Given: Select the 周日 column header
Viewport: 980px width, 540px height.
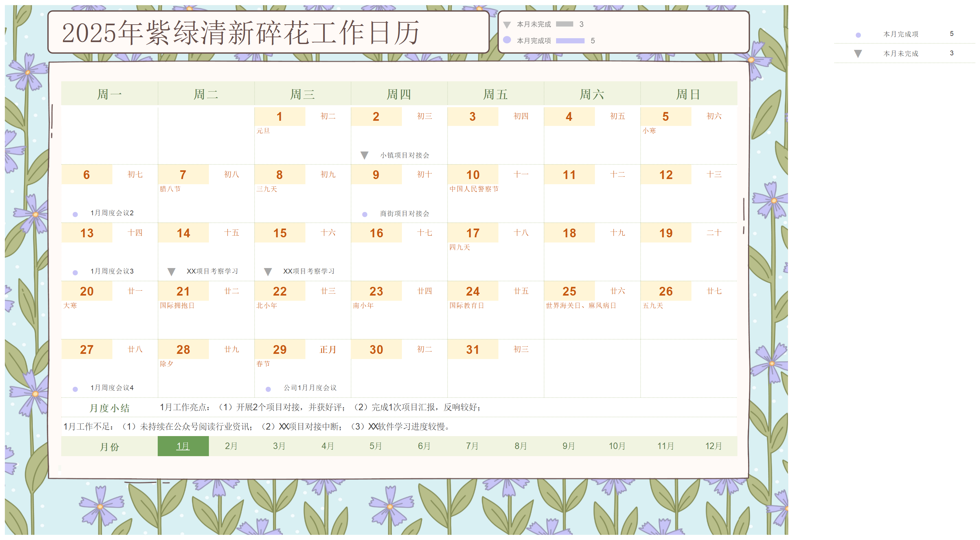Looking at the screenshot, I should (x=689, y=94).
